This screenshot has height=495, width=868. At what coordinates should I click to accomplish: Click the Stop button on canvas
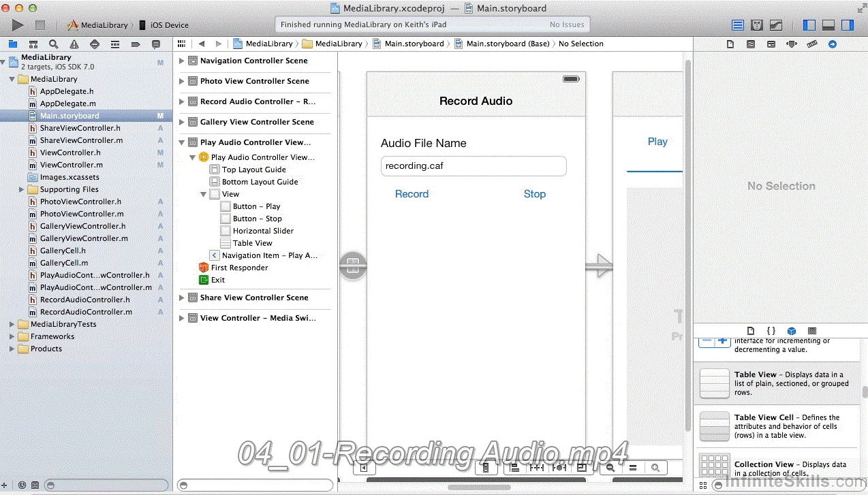point(535,194)
